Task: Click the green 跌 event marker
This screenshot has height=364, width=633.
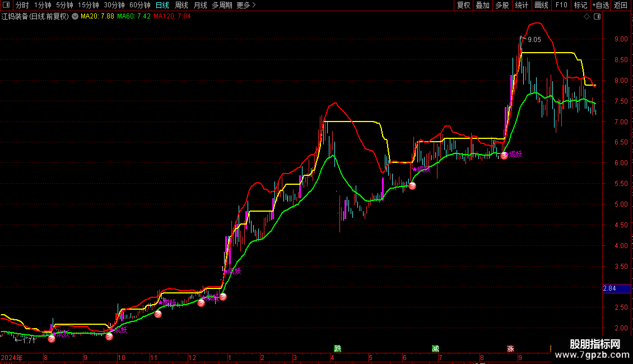Action: 337,348
